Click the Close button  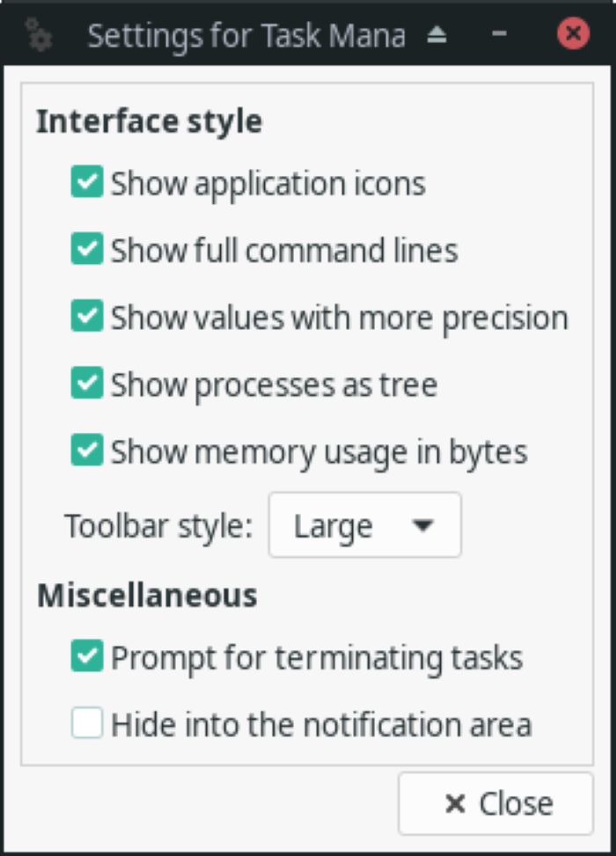(x=495, y=802)
